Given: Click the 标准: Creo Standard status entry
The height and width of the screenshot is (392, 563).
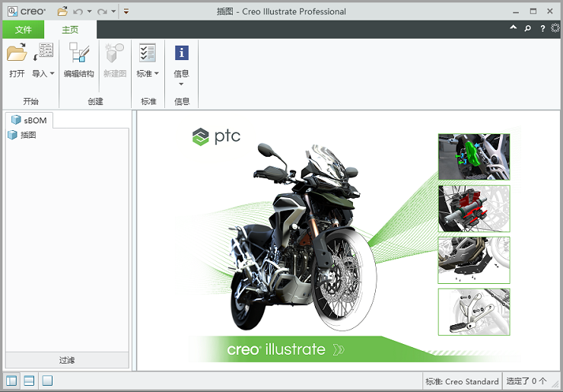Looking at the screenshot, I should (x=462, y=381).
